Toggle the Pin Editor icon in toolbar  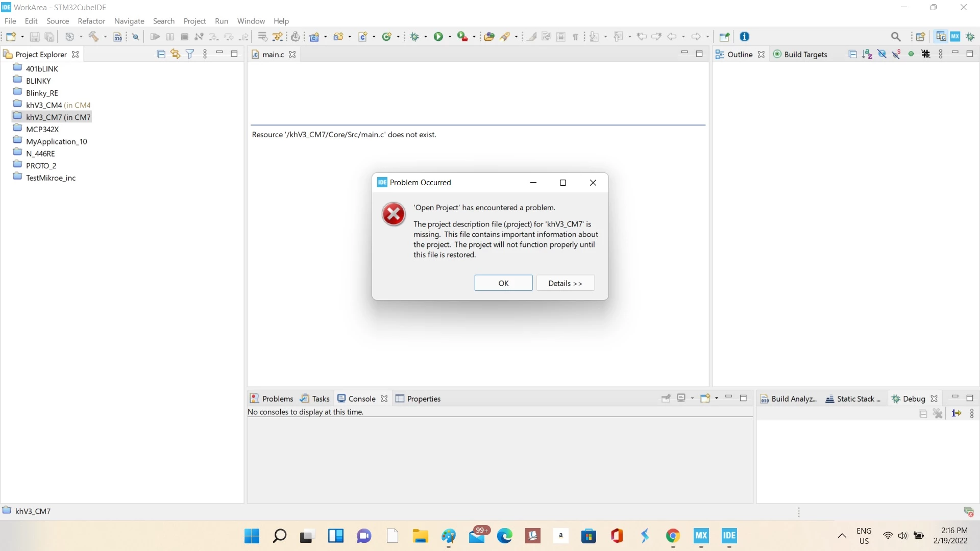pyautogui.click(x=724, y=37)
